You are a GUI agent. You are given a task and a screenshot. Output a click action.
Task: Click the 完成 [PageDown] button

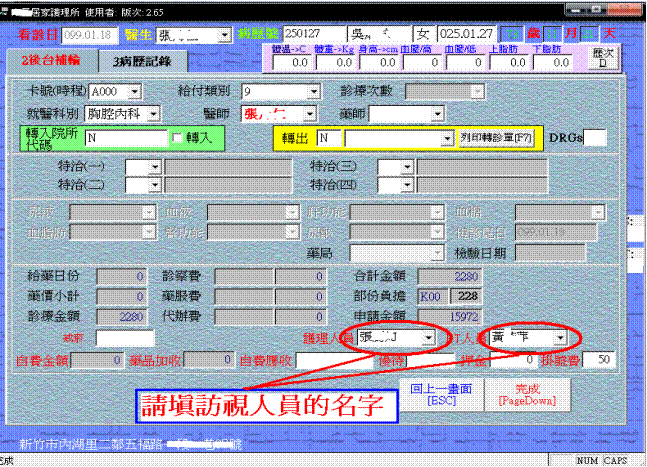tap(527, 393)
